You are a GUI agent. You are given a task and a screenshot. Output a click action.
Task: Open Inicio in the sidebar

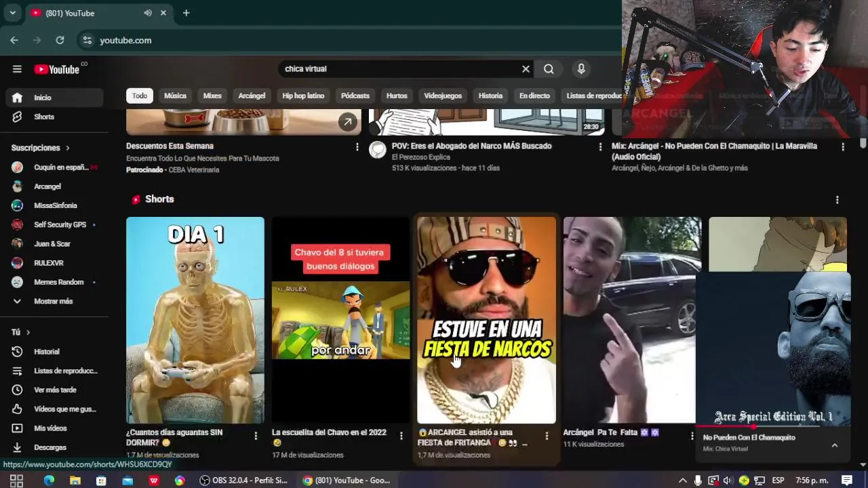[54, 98]
